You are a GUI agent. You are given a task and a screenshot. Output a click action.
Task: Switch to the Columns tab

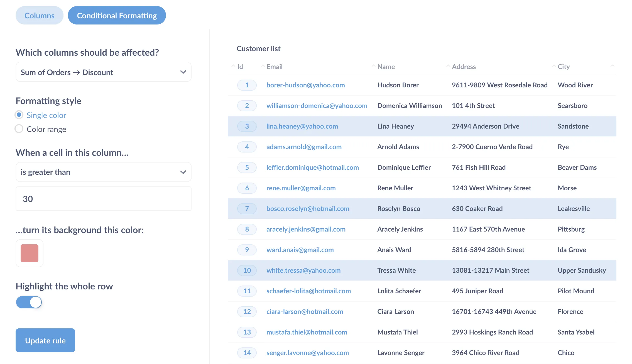39,16
